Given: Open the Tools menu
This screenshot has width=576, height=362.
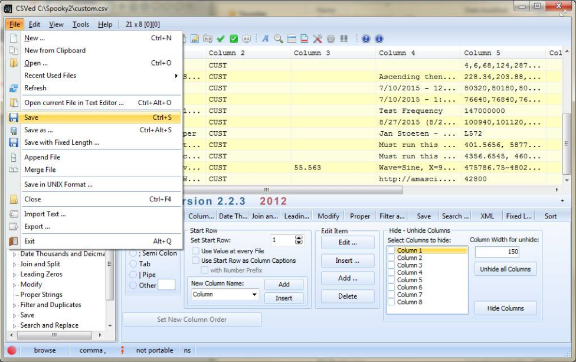Looking at the screenshot, I should [x=80, y=25].
